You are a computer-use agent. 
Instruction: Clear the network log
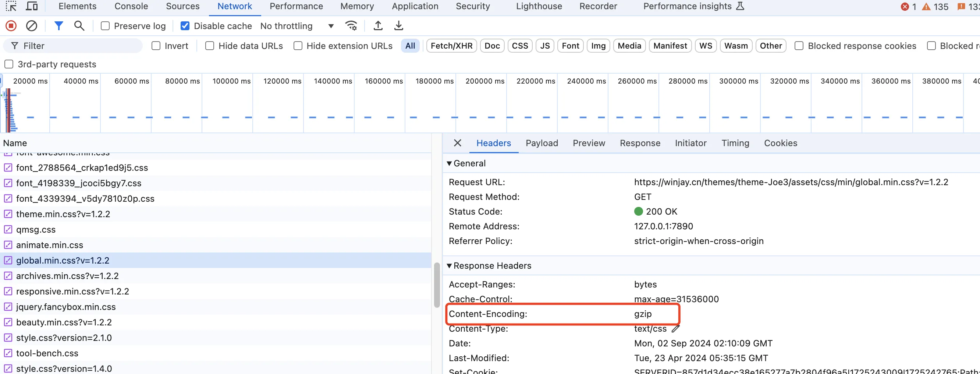(32, 26)
